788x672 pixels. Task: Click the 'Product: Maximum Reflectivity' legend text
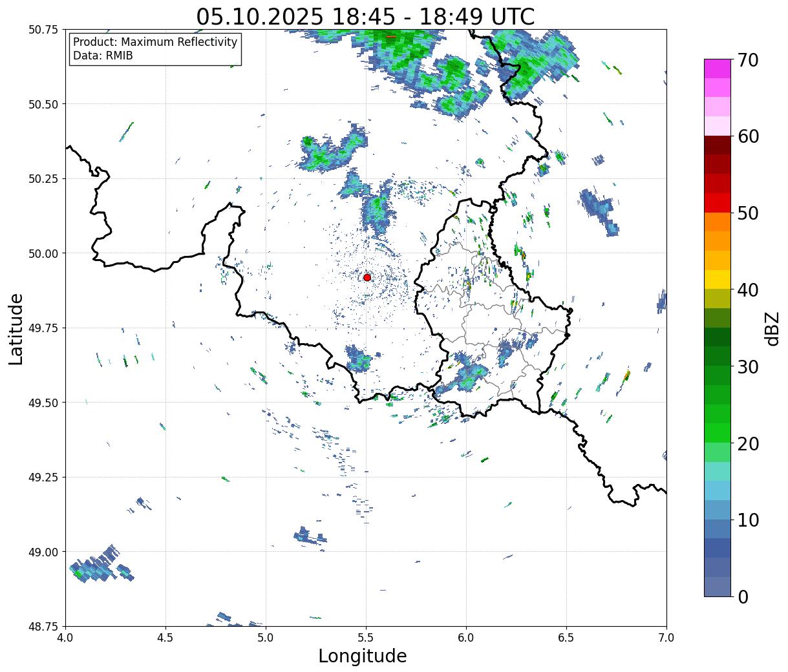coord(155,43)
